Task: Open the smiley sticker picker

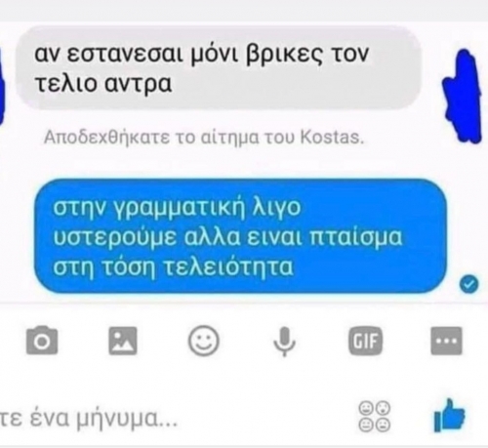Action: (x=204, y=341)
